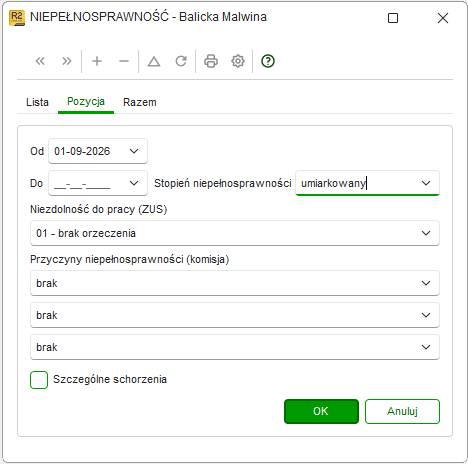Click the R2 application icon in title bar
Viewport: 468px width, 464px height.
click(17, 17)
